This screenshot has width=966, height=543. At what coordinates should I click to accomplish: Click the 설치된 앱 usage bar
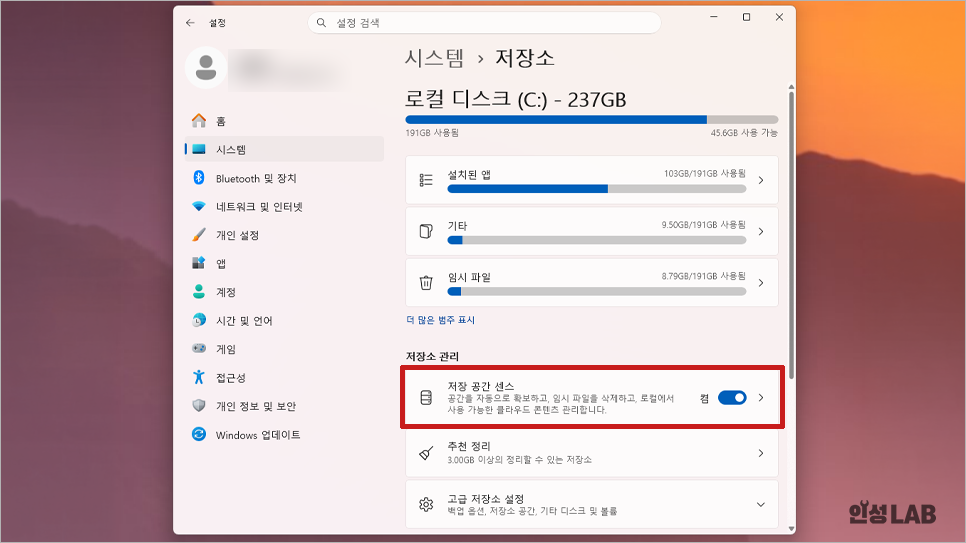596,189
